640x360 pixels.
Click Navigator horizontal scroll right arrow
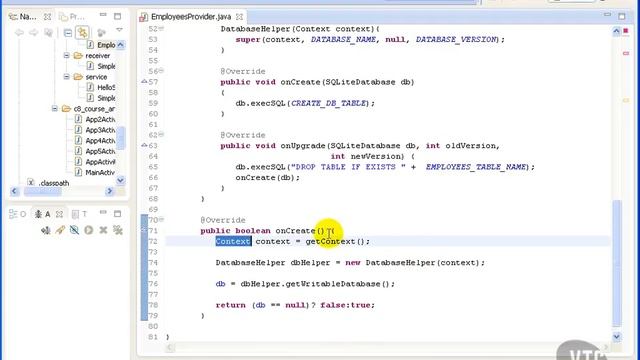click(x=110, y=191)
